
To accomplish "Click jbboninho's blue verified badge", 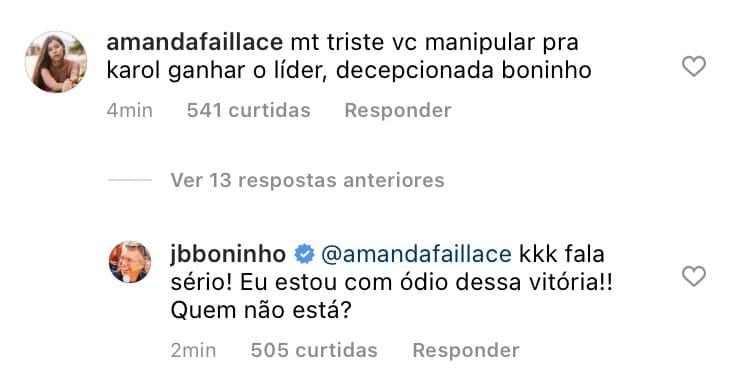I will (x=304, y=254).
